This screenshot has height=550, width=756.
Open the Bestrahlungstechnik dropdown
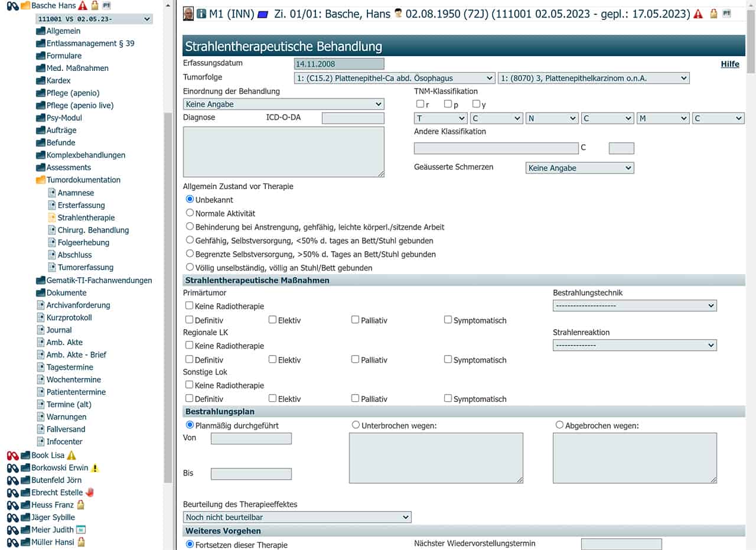[x=634, y=305]
